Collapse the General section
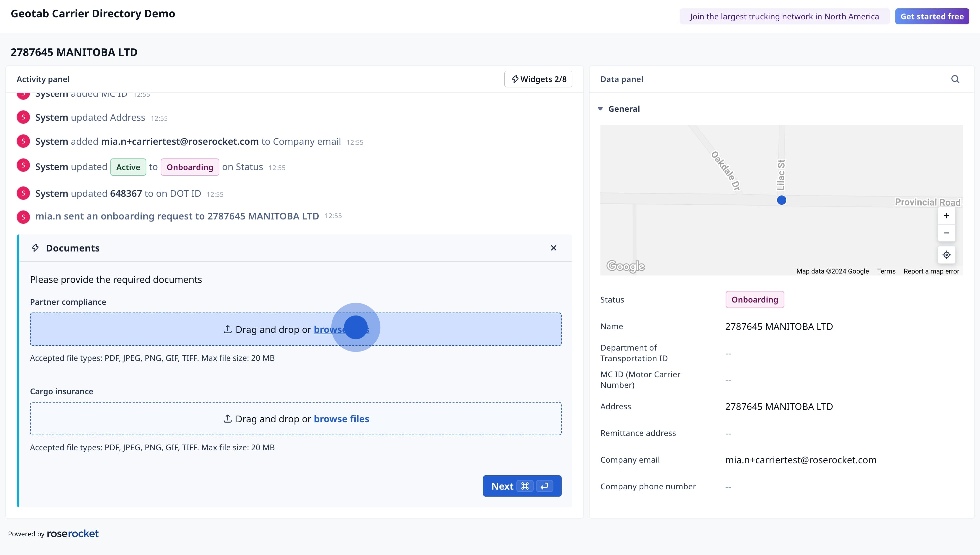 tap(600, 109)
